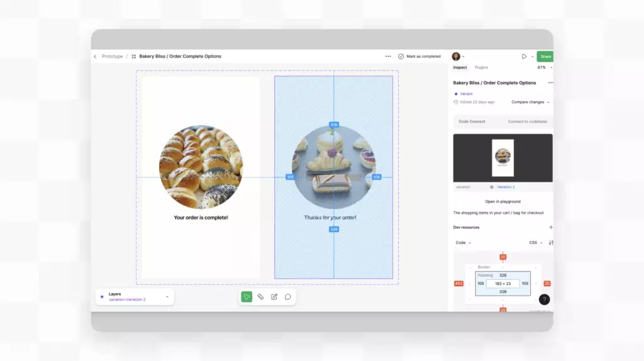Image resolution: width=644 pixels, height=361 pixels.
Task: Click the 'Your order is complete!' text
Action: pyautogui.click(x=201, y=218)
